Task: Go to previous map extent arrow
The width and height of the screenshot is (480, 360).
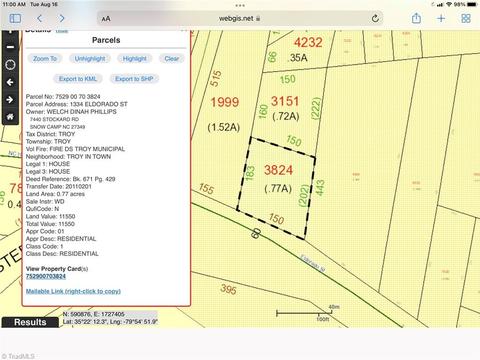Action: 10,82
